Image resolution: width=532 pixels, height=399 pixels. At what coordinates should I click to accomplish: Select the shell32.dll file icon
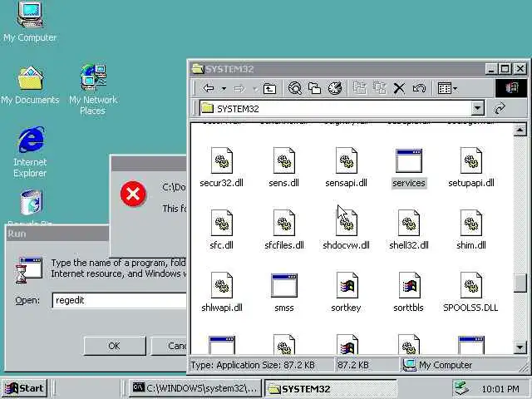click(x=409, y=223)
